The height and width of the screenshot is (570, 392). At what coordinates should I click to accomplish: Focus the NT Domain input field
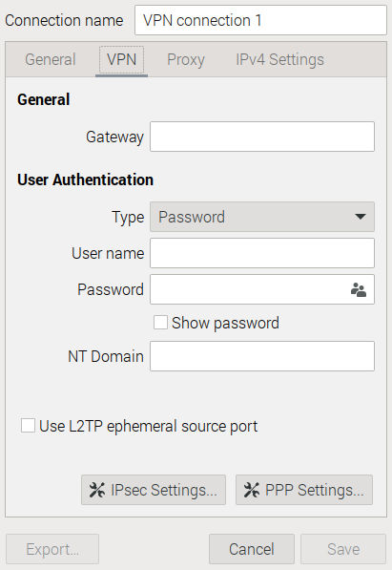point(262,356)
